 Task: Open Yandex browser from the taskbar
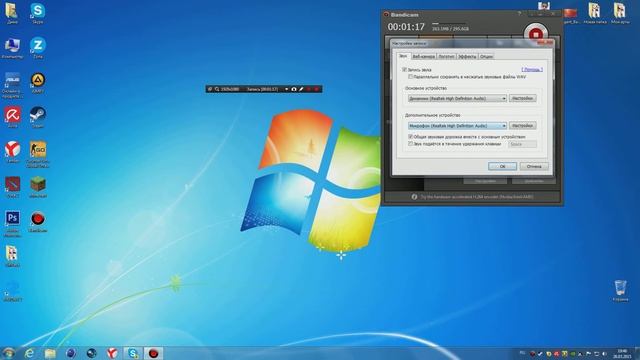(112, 353)
